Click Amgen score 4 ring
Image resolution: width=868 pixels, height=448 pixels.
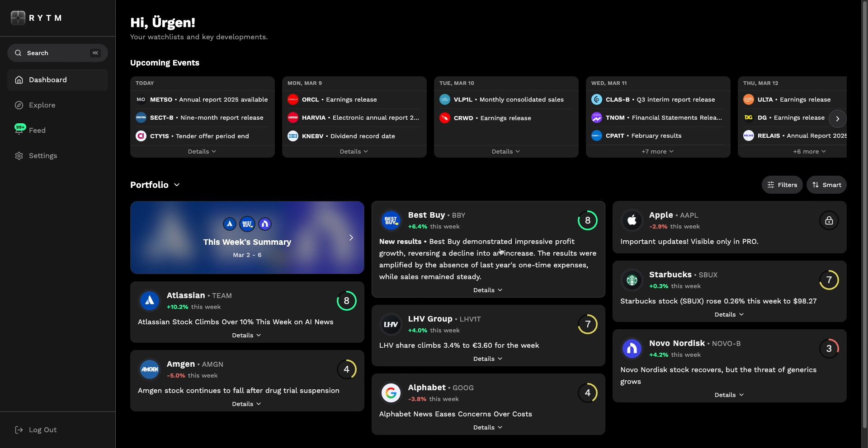(x=347, y=369)
